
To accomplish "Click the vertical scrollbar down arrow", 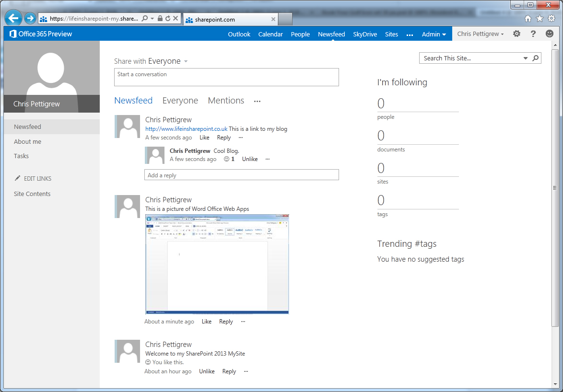I will tap(555, 384).
